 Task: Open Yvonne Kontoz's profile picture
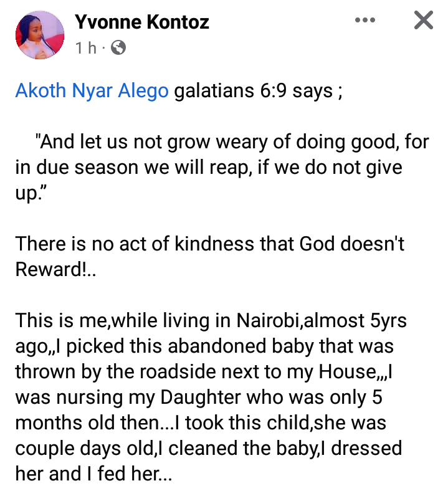pyautogui.click(x=40, y=34)
